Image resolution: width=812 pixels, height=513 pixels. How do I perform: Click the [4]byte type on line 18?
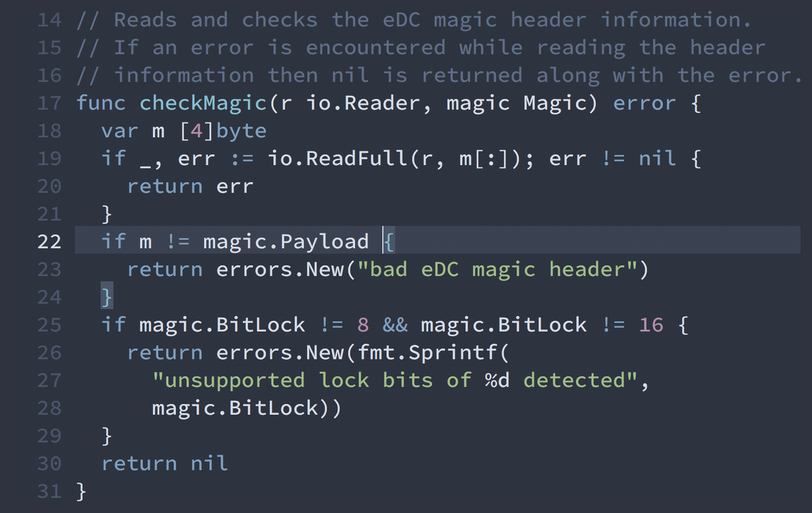point(223,131)
